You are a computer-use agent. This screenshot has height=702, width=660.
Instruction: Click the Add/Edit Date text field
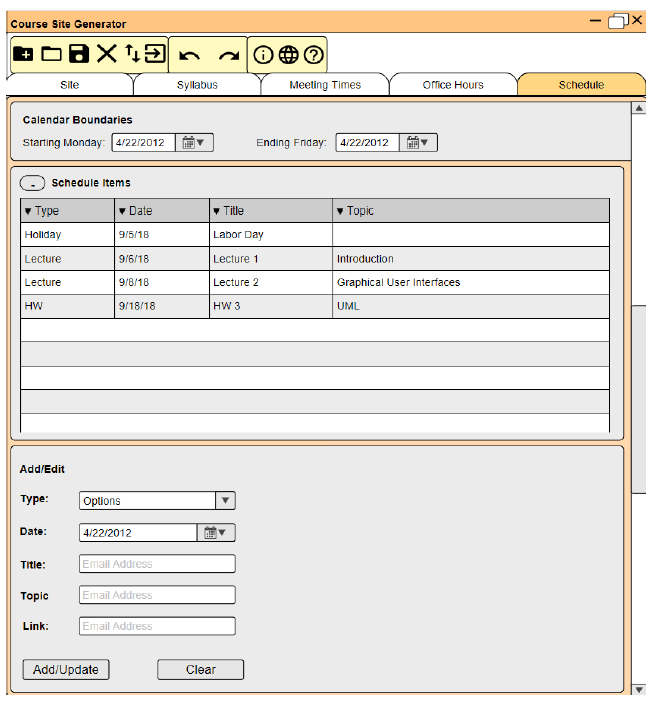click(138, 533)
